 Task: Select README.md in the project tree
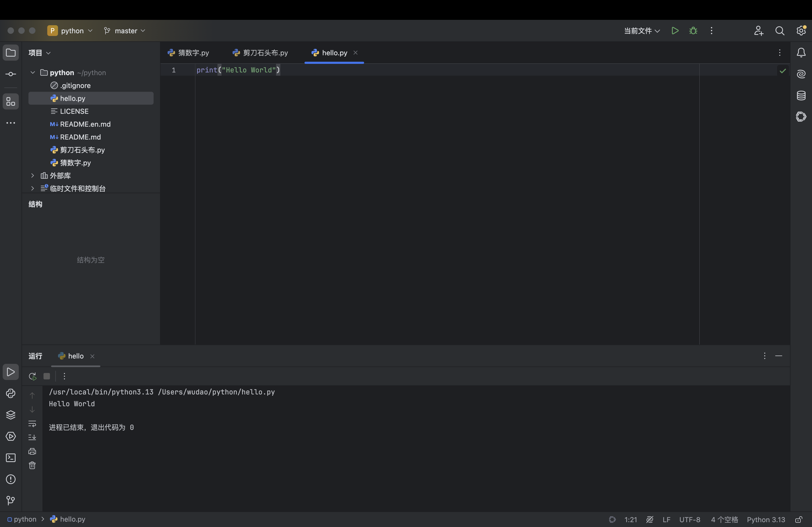tap(80, 137)
